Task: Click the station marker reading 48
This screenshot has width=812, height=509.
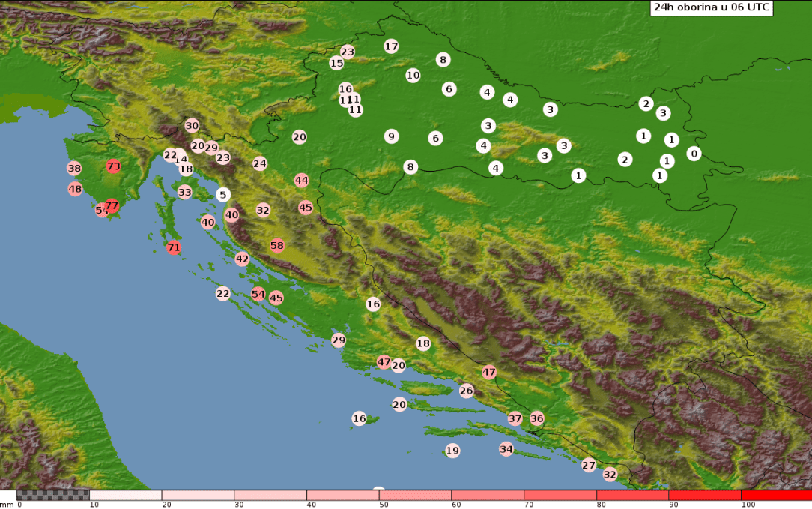Action: tap(75, 189)
